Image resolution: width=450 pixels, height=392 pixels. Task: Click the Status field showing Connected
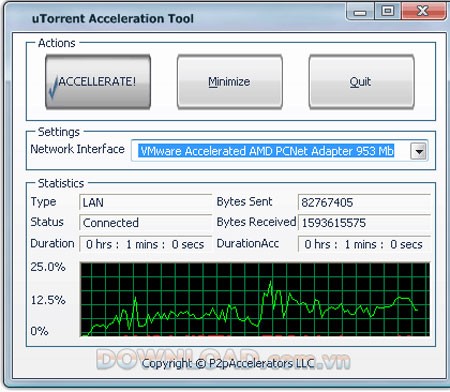point(145,222)
